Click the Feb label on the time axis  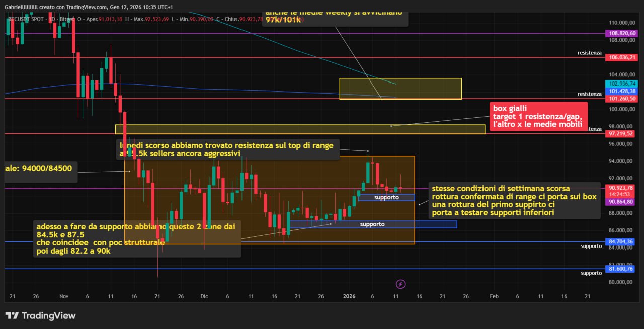coord(494,297)
